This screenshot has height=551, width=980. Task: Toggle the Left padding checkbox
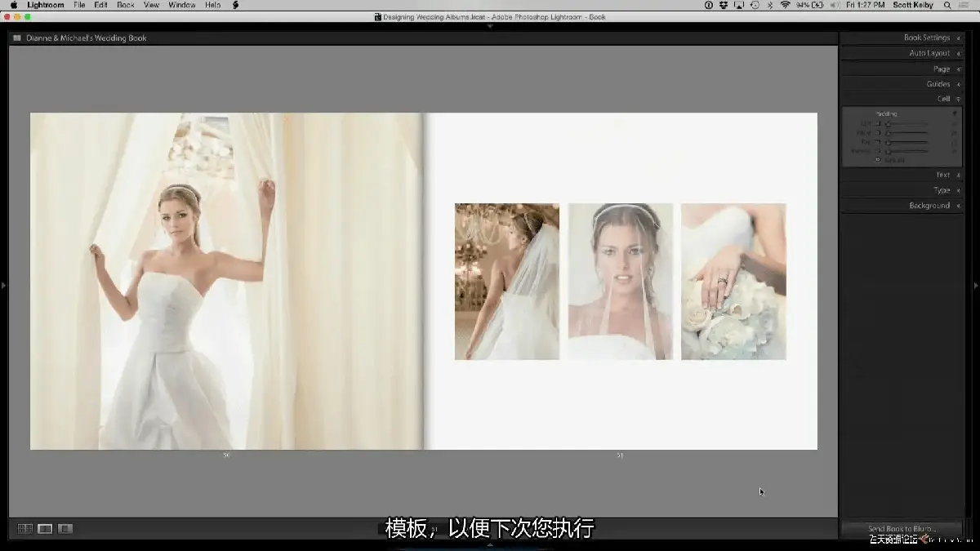point(878,123)
